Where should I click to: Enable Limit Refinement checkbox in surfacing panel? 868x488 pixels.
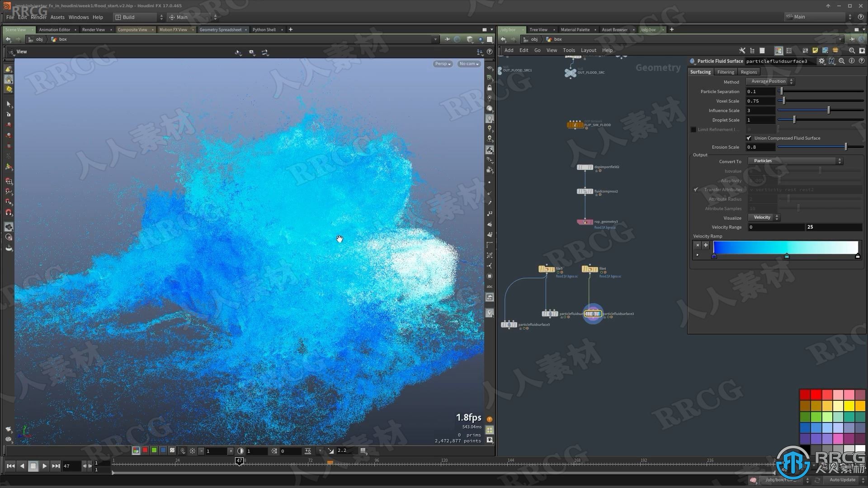click(694, 129)
